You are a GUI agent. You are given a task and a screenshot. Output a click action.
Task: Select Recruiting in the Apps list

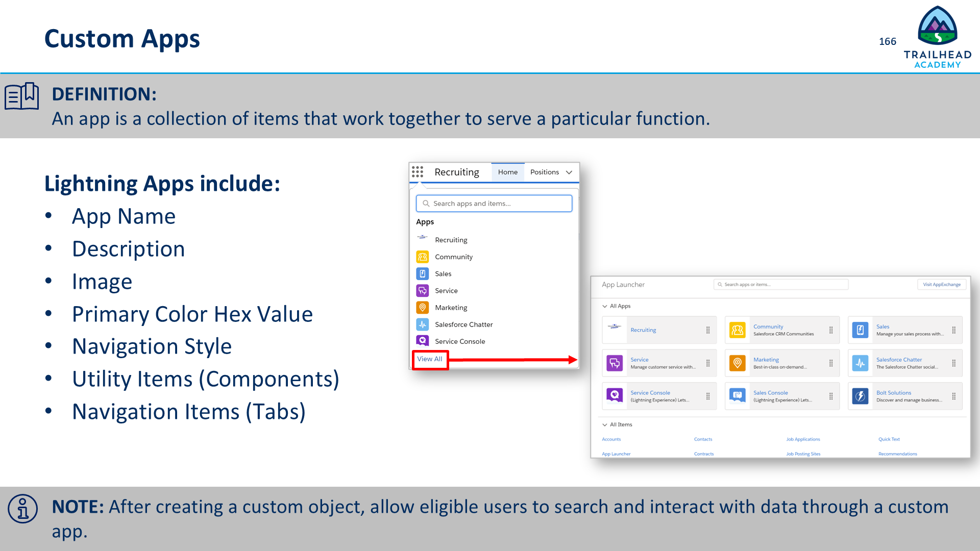pyautogui.click(x=451, y=240)
